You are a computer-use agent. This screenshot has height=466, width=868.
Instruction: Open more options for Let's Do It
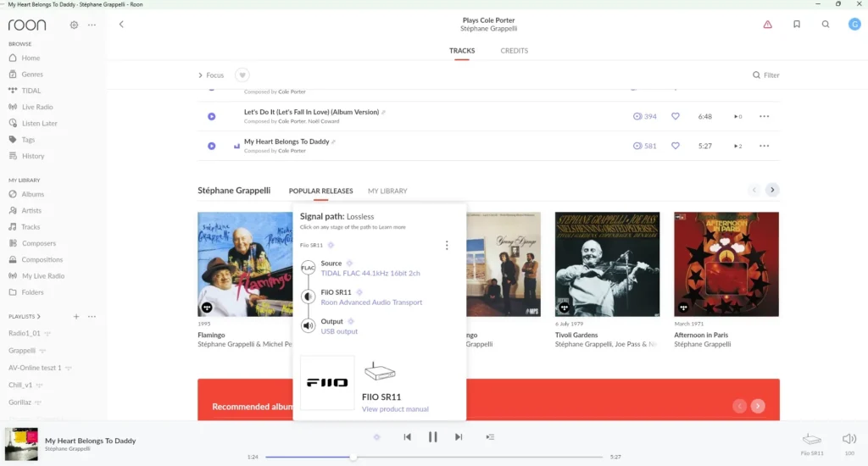tap(764, 116)
